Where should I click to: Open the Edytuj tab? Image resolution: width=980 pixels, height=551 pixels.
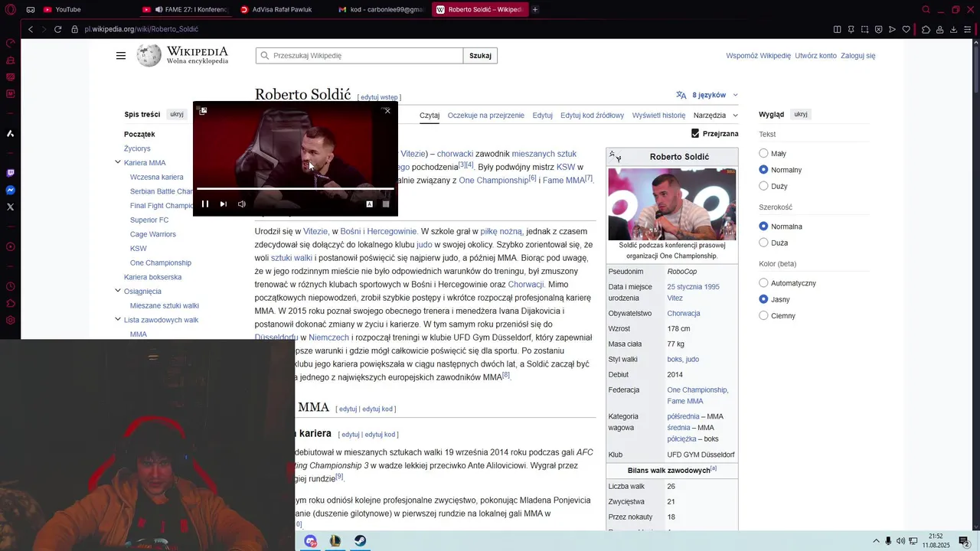click(x=543, y=116)
